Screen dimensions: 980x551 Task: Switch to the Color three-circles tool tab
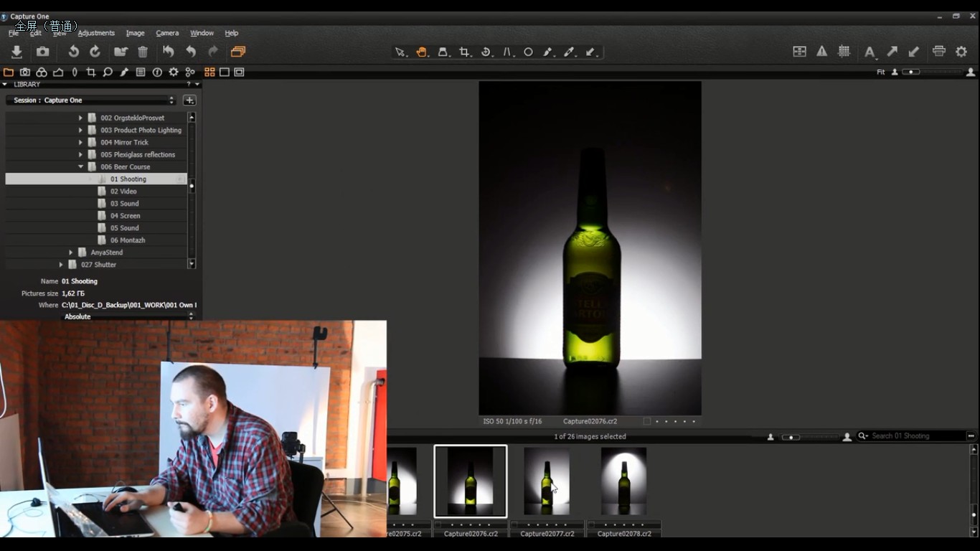(42, 72)
